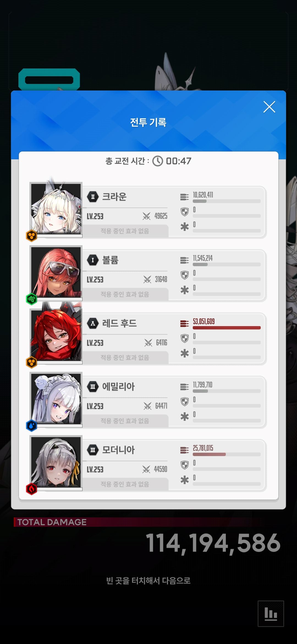Click 레드 후드's burst Λ hexagon icon

[x=93, y=323]
